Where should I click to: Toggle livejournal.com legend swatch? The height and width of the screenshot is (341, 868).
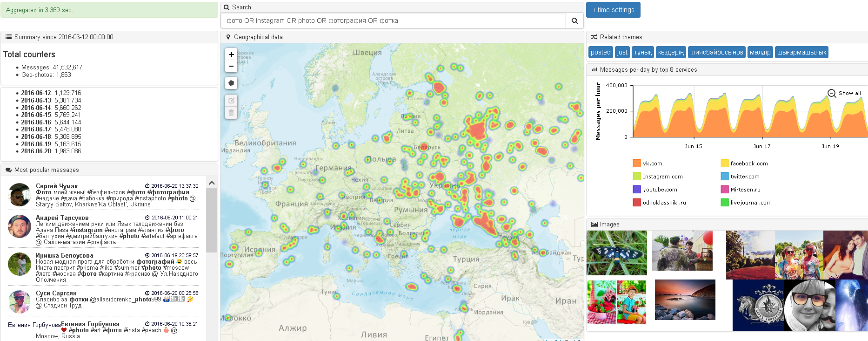click(725, 203)
